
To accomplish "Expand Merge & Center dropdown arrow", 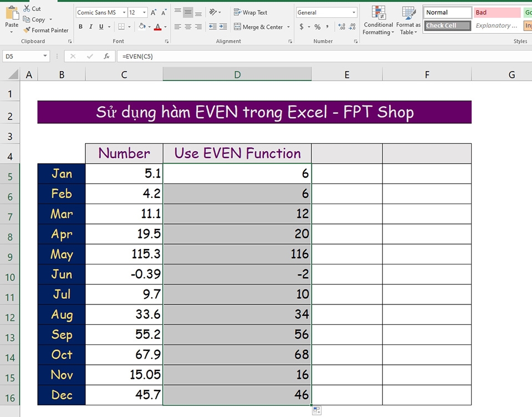I will (288, 27).
